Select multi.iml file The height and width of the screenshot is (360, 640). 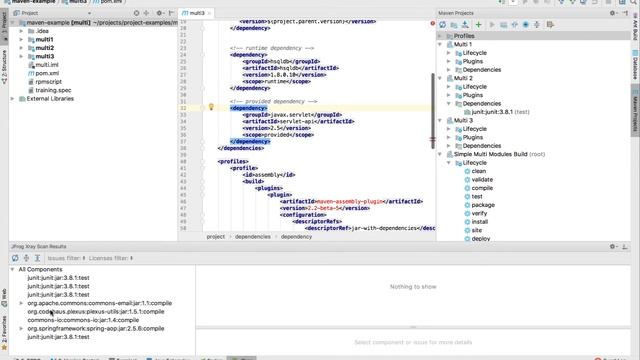coord(43,65)
